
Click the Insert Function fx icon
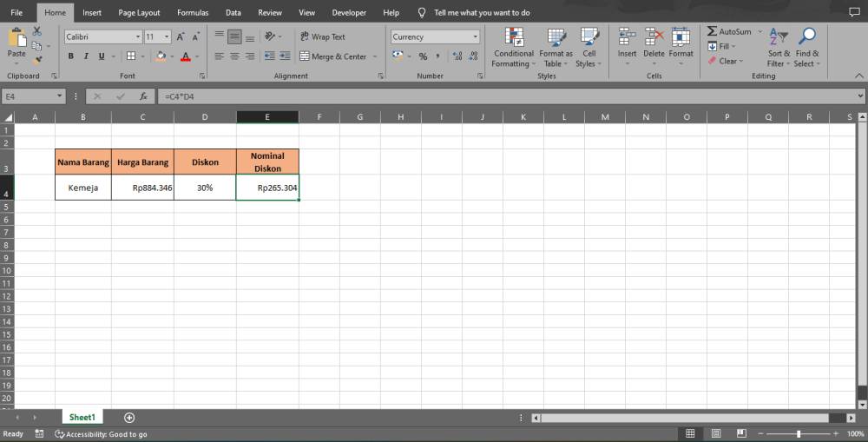pyautogui.click(x=143, y=96)
